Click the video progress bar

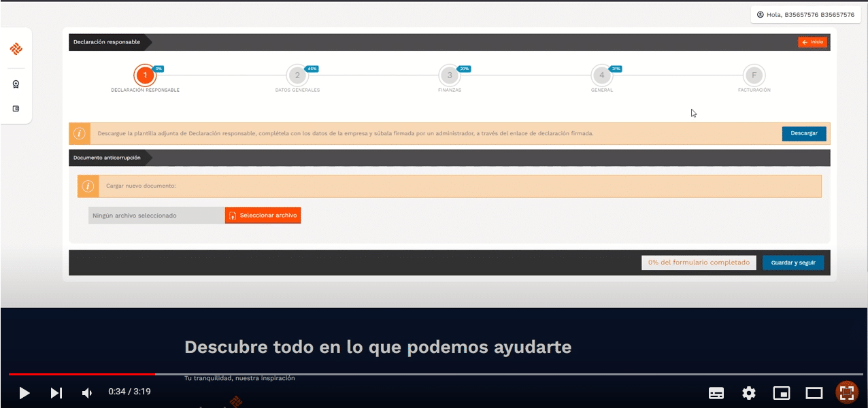pos(435,374)
